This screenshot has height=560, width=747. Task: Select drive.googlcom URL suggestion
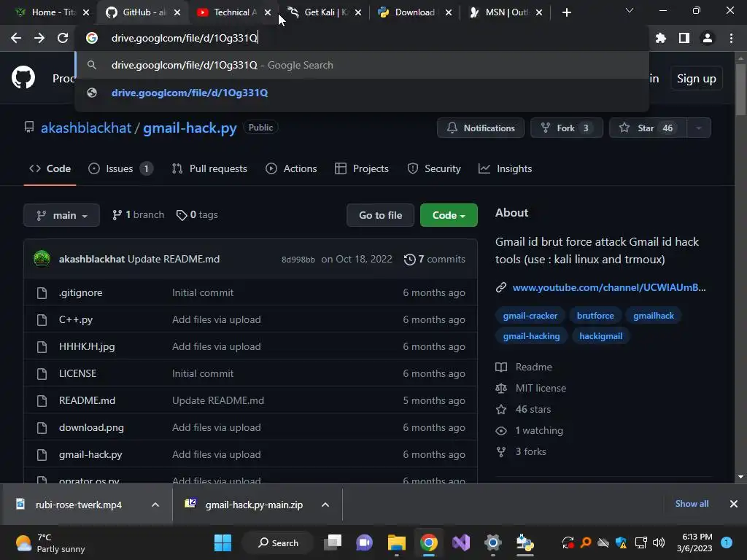pyautogui.click(x=362, y=93)
